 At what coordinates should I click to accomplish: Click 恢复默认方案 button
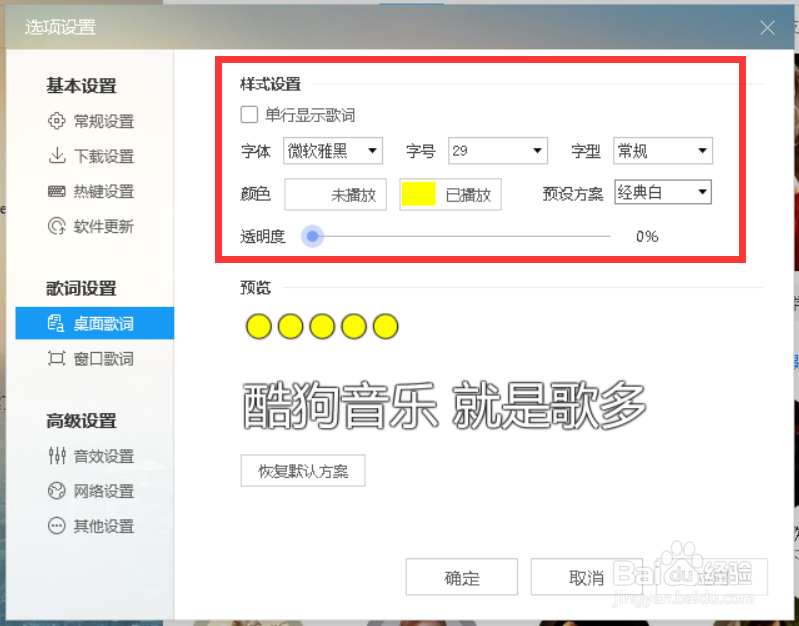303,471
